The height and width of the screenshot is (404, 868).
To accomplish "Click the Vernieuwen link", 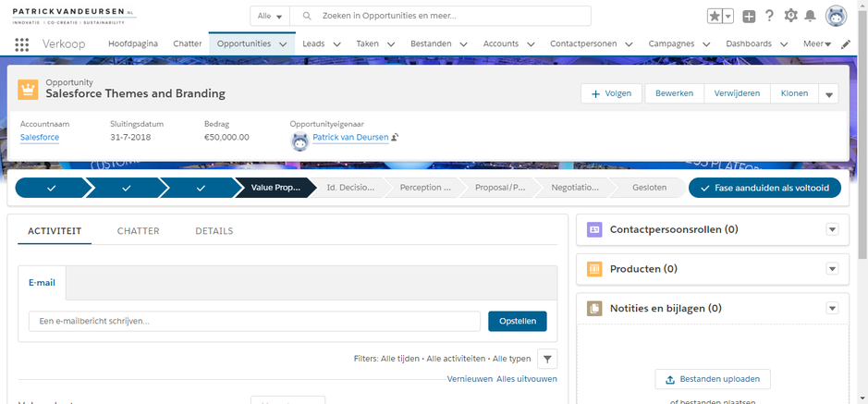I will click(x=470, y=379).
